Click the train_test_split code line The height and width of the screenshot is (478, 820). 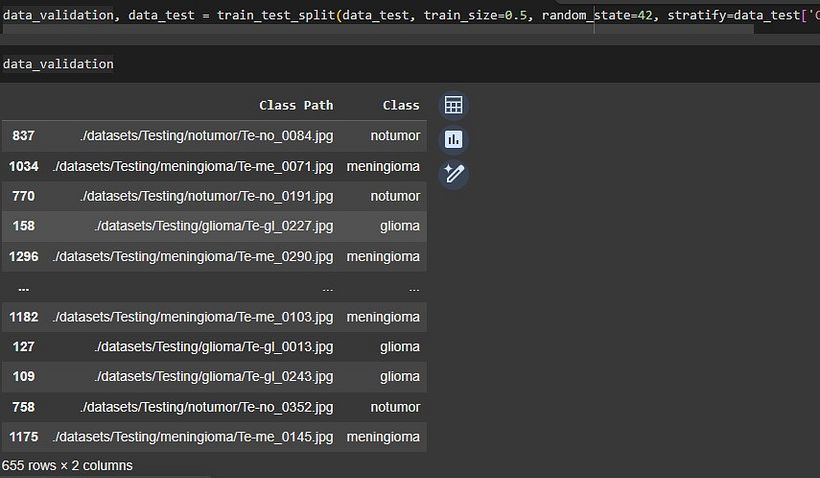(x=410, y=15)
